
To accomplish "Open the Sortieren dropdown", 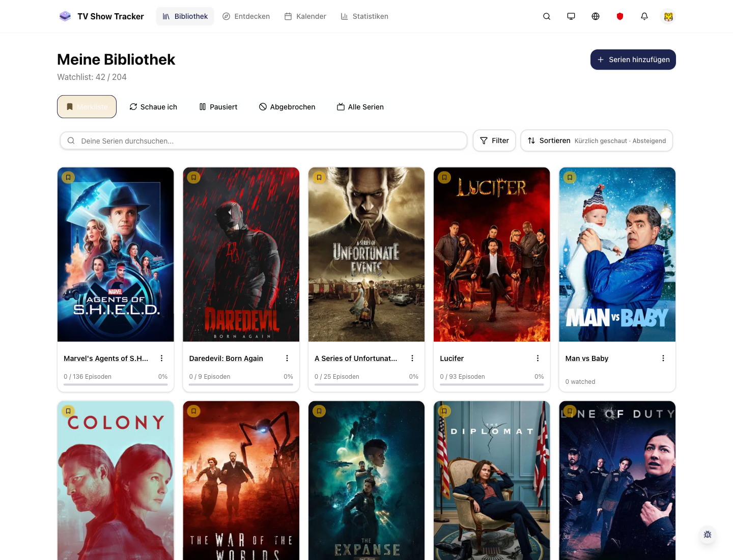I will tap(596, 141).
